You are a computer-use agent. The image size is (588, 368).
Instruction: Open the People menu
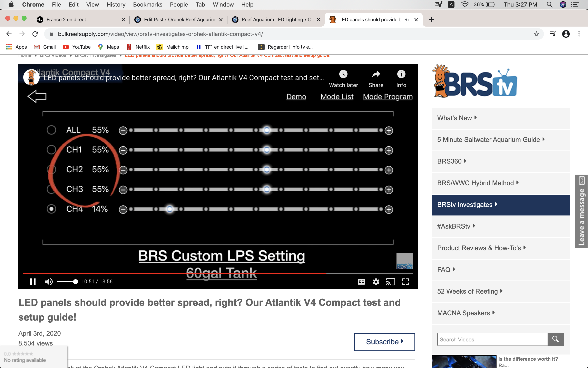point(179,4)
